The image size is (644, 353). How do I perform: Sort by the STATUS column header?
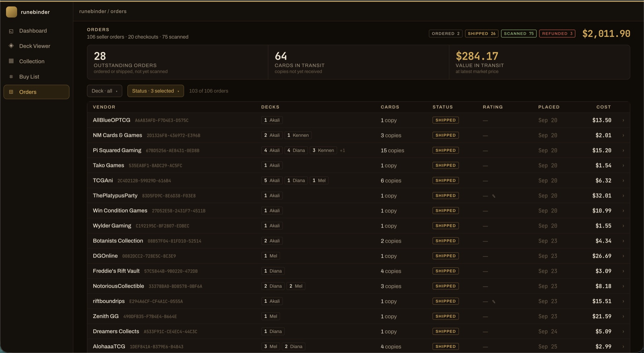[x=443, y=107]
